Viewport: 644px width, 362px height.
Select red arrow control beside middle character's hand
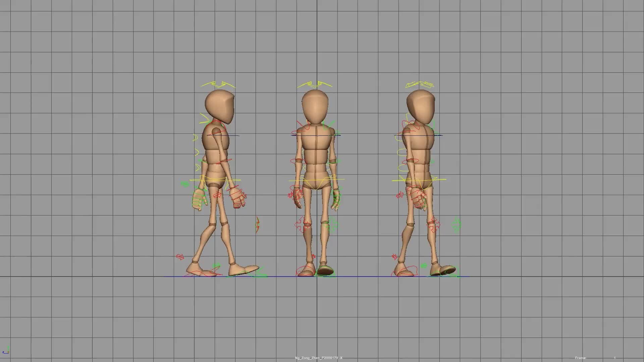point(290,195)
